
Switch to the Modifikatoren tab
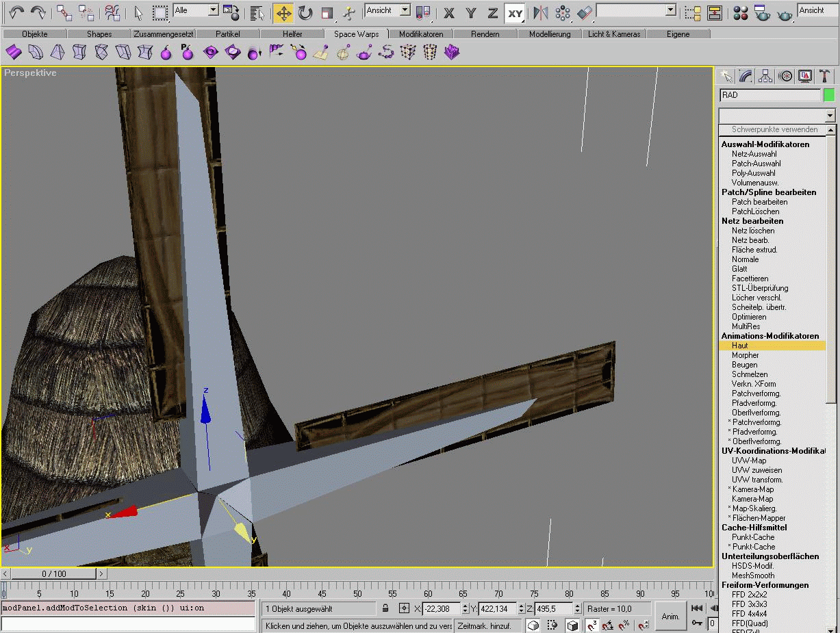(x=420, y=34)
